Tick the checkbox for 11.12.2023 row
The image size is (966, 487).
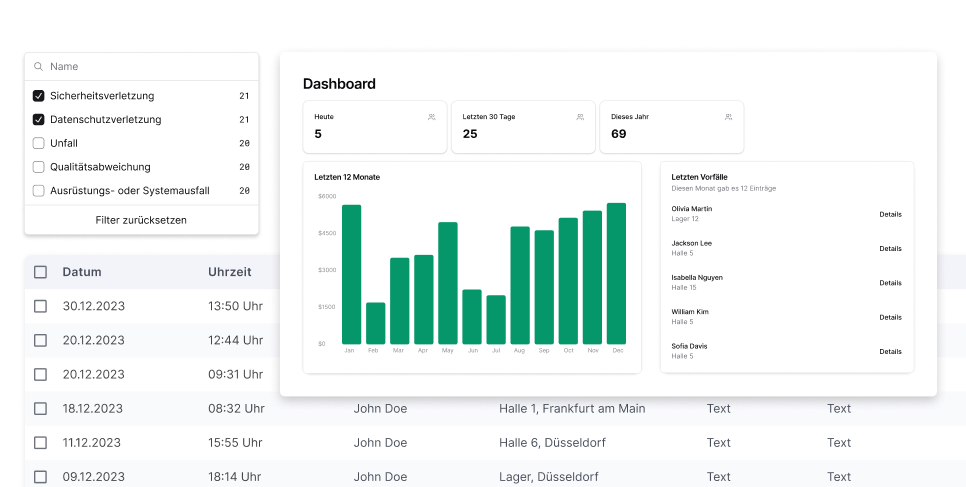click(x=40, y=443)
